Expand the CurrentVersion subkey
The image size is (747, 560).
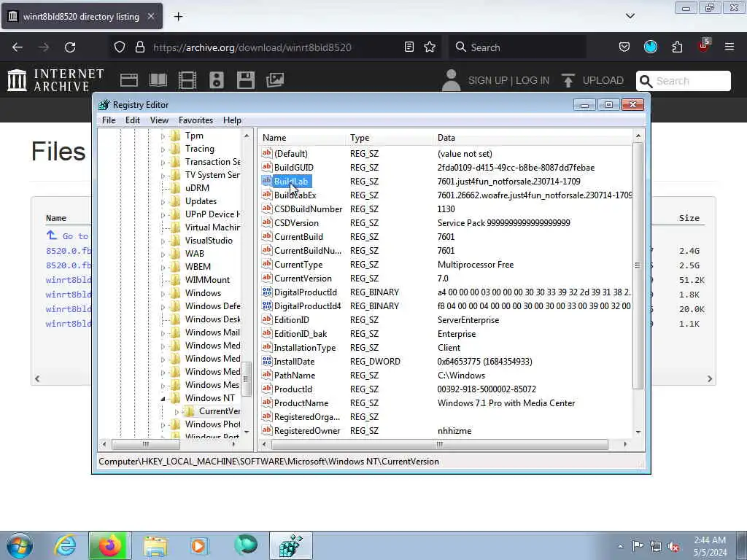(177, 411)
